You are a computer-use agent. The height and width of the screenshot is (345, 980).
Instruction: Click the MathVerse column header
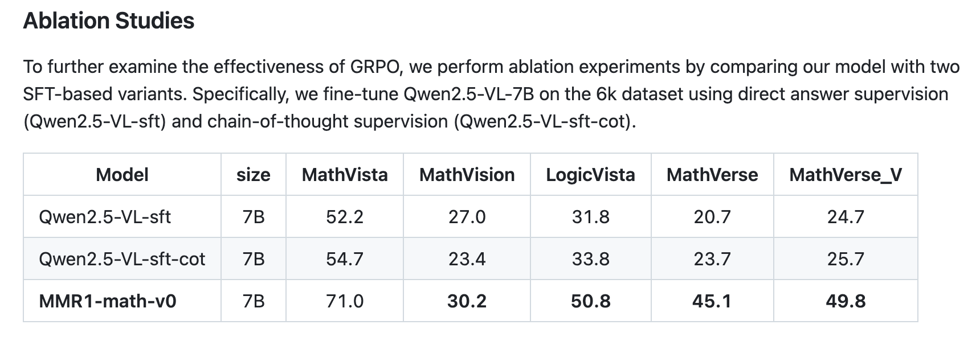point(712,175)
